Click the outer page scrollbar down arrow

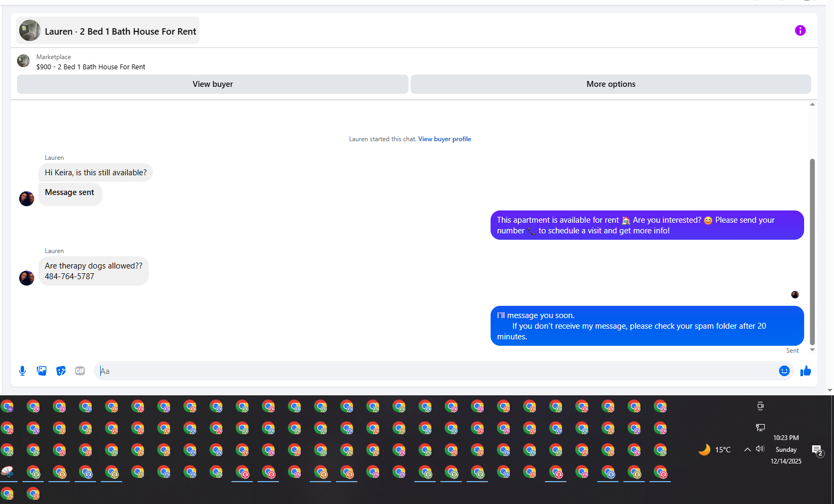(830, 390)
